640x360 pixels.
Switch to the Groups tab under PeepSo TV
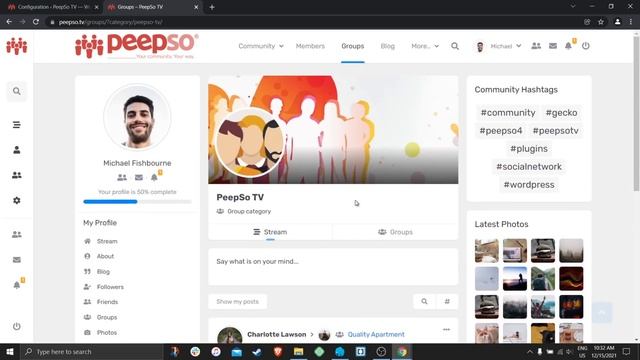[x=395, y=232]
